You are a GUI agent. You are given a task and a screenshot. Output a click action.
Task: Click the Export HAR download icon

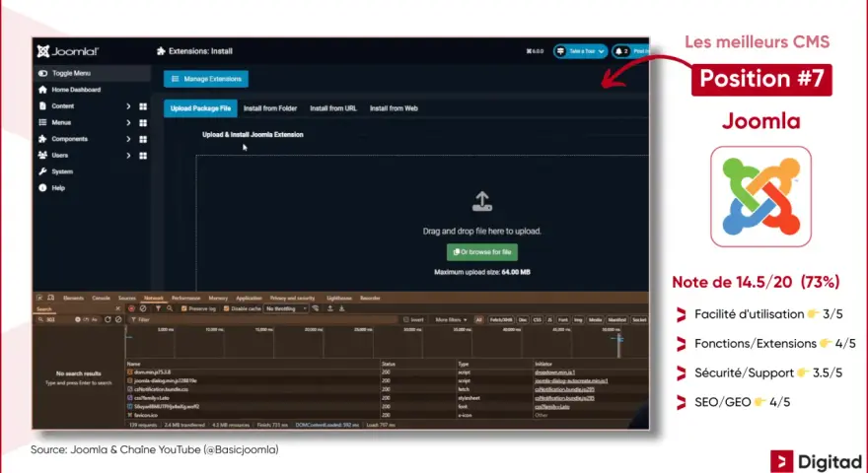[x=341, y=308]
